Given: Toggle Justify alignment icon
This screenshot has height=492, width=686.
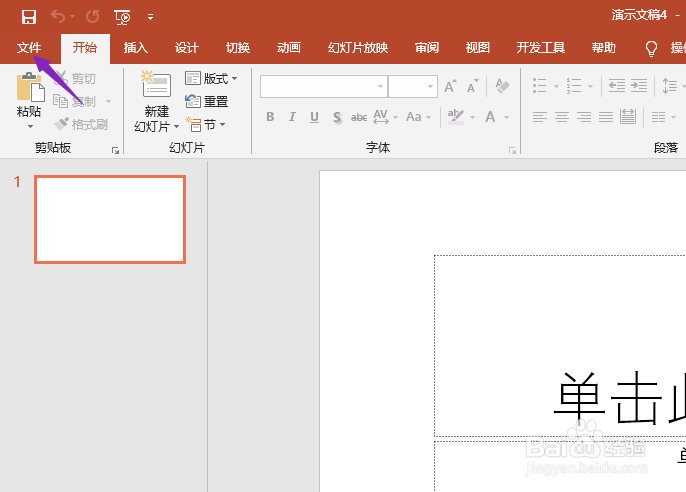Looking at the screenshot, I should pyautogui.click(x=606, y=117).
